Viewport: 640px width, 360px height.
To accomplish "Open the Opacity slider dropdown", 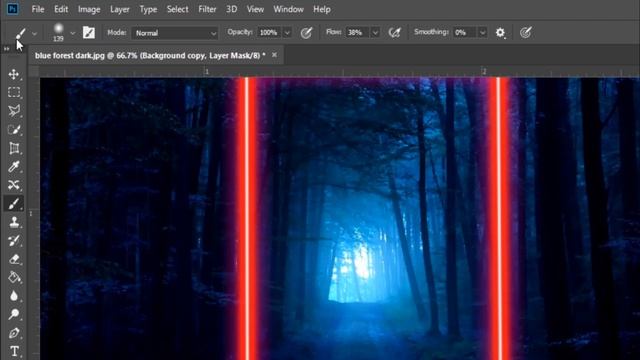I will pyautogui.click(x=287, y=33).
